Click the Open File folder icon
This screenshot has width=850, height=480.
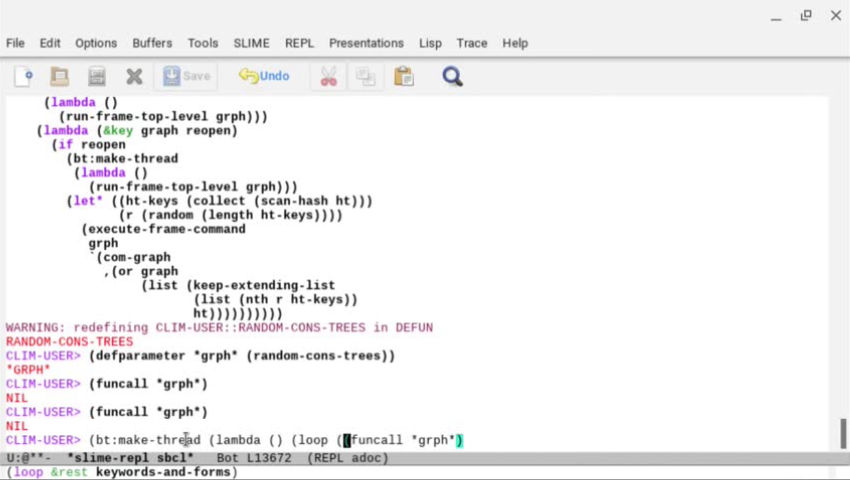pos(60,76)
